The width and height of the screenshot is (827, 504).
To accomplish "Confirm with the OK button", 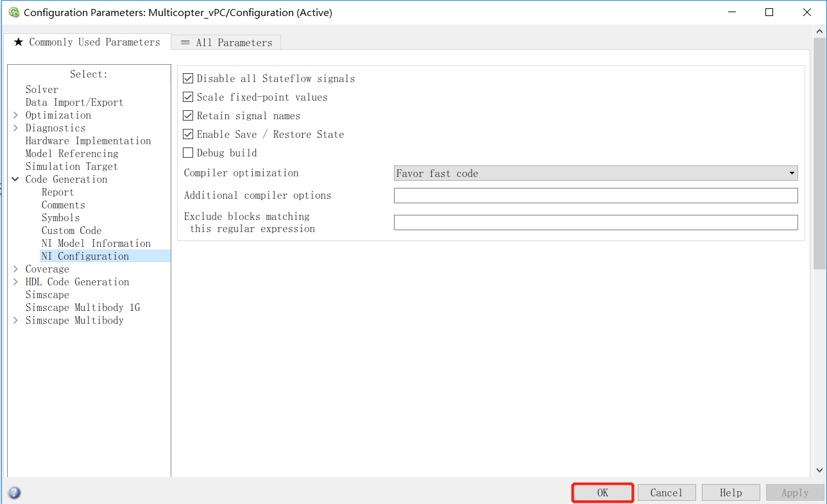I will 602,492.
